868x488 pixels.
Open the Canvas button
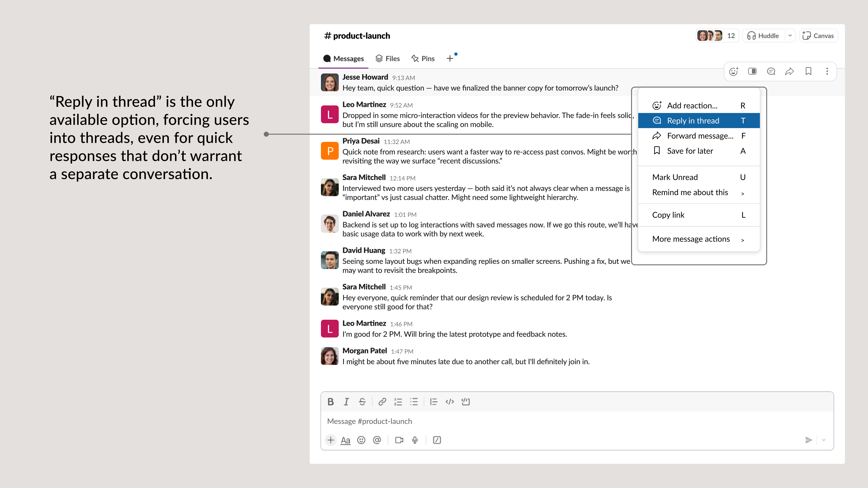click(x=818, y=36)
